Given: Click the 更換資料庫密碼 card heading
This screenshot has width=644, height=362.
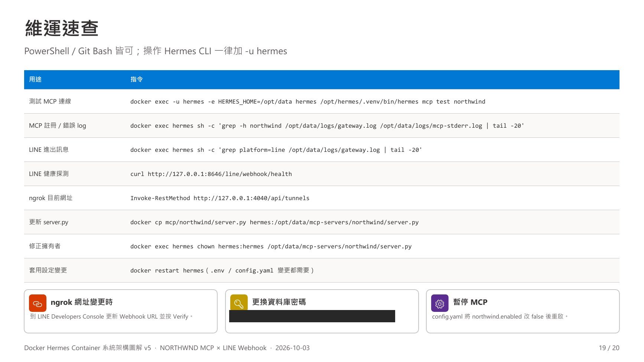Looking at the screenshot, I should pos(279,302).
